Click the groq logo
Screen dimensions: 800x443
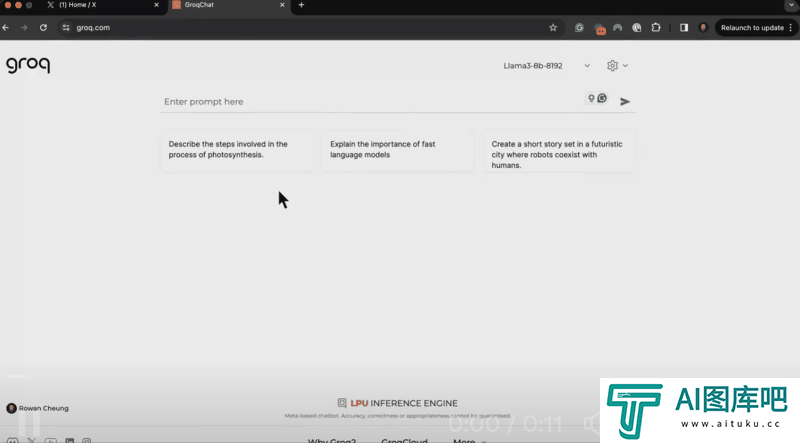pos(28,65)
